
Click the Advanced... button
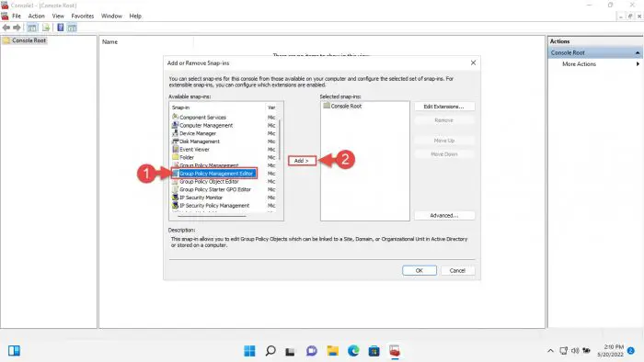444,215
